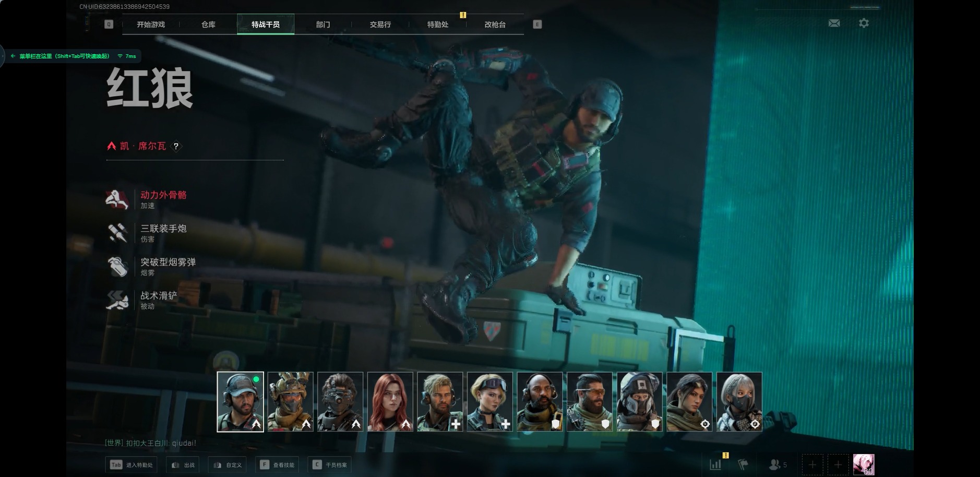980x477 pixels.
Task: Select the blond man with headset portrait
Action: pos(440,402)
